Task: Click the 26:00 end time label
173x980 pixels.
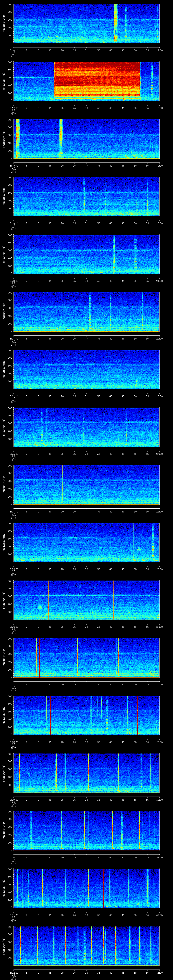Action: 159,569
